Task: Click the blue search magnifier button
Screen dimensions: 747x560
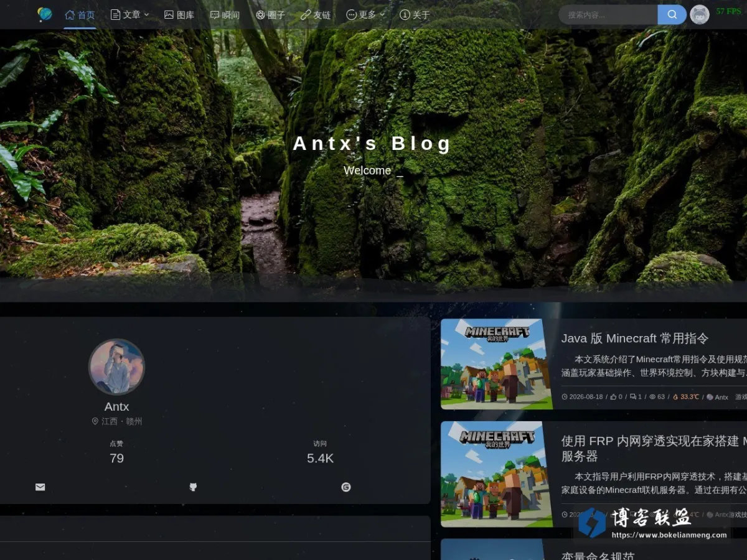Action: click(x=672, y=14)
